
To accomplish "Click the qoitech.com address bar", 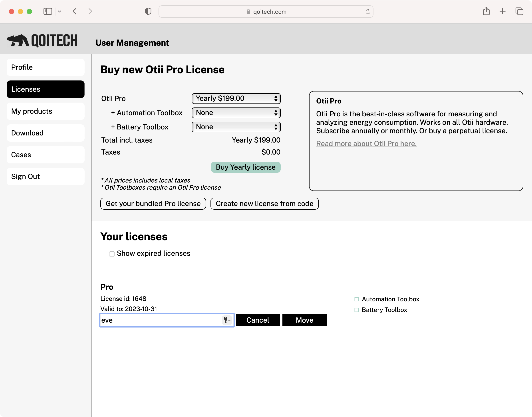I will [x=266, y=12].
